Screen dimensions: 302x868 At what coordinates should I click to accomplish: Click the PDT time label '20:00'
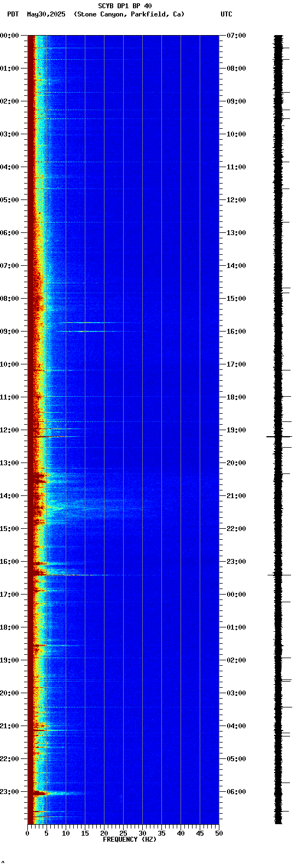pos(9,693)
